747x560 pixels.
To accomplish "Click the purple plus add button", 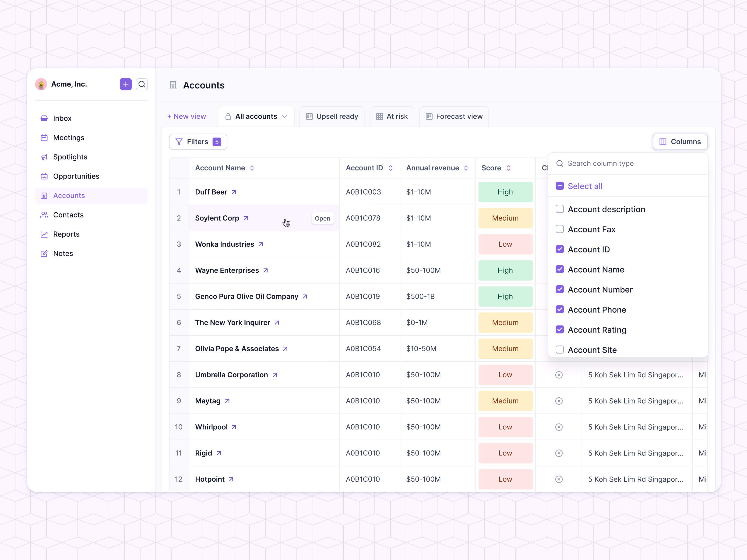I will click(126, 84).
